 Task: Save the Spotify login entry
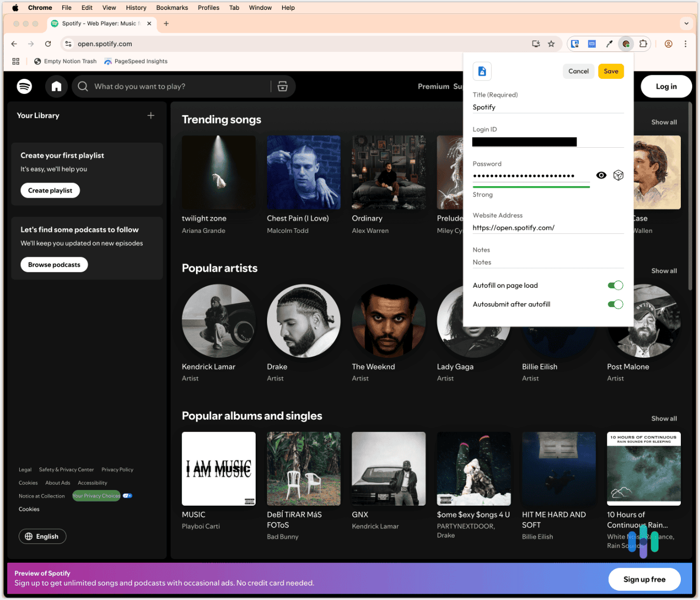(x=611, y=71)
